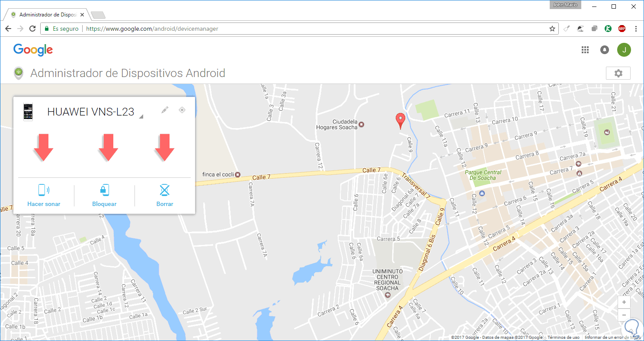The height and width of the screenshot is (341, 644).
Task: Click the Hacer sonar label
Action: click(44, 204)
